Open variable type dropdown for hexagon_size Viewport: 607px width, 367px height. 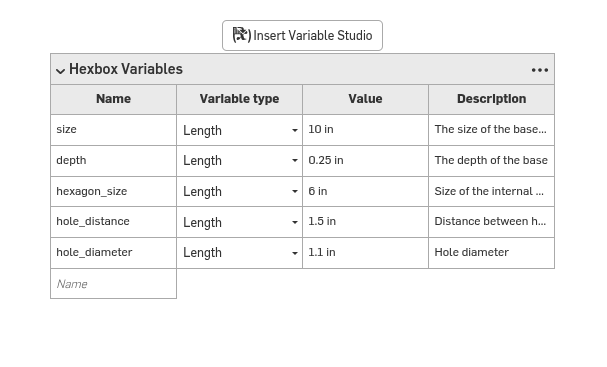tap(240, 192)
